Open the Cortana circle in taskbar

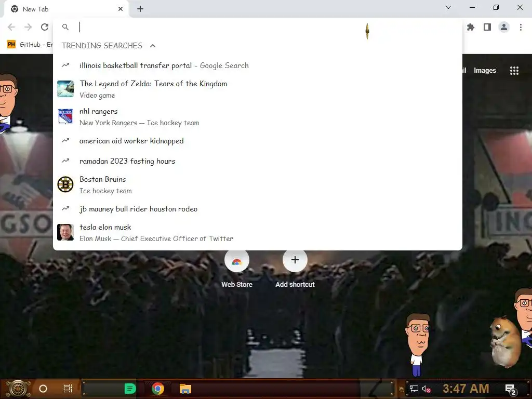coord(43,389)
